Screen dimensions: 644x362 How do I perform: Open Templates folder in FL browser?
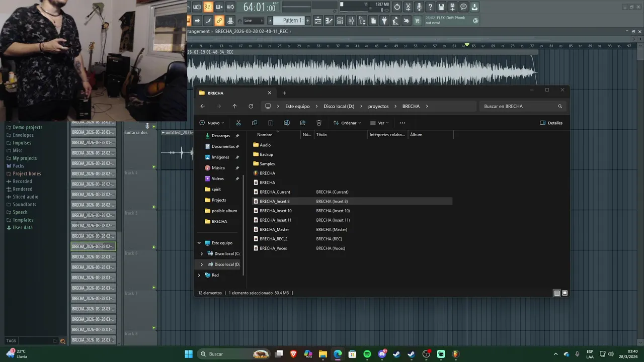23,220
